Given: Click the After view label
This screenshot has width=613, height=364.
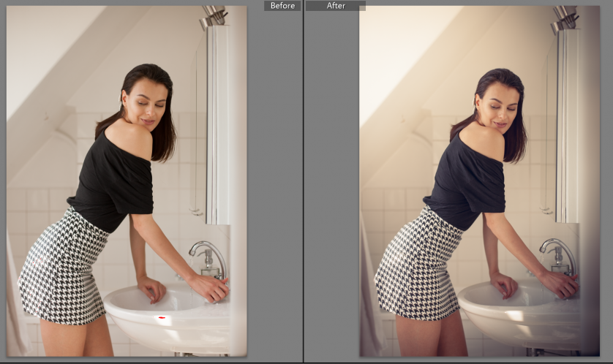Looking at the screenshot, I should click(x=335, y=6).
